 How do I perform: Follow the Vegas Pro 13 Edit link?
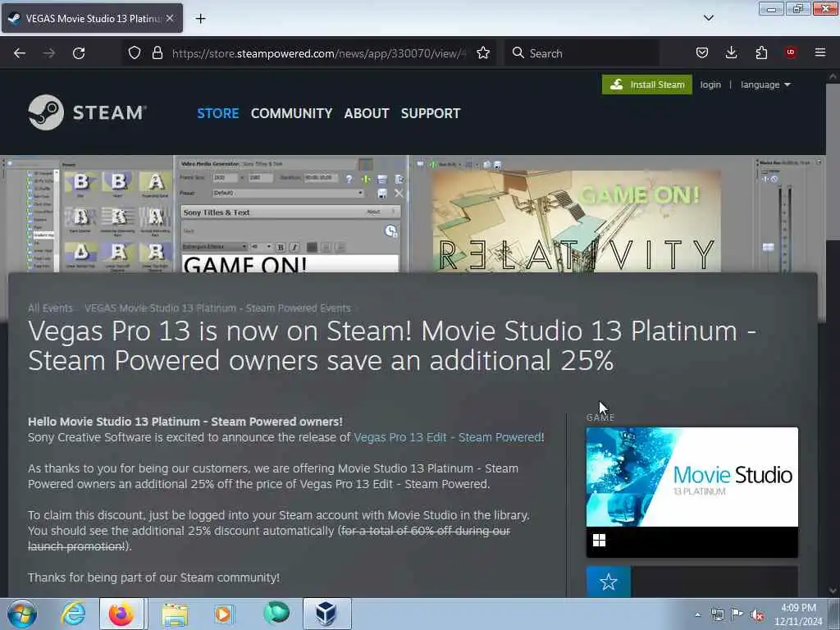(x=447, y=437)
